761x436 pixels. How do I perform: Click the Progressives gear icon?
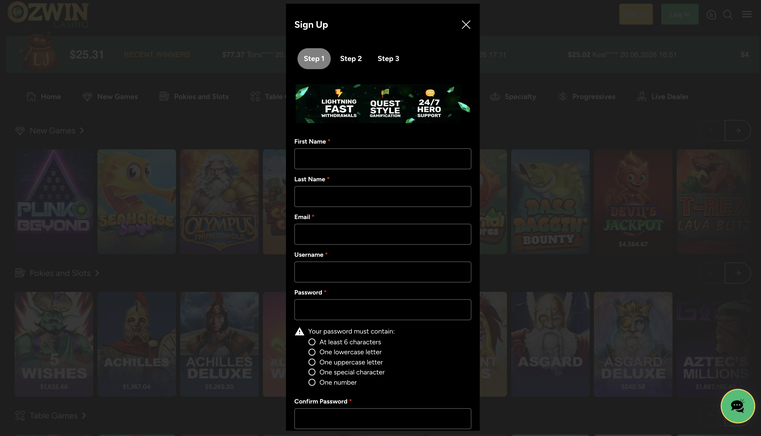coord(562,97)
